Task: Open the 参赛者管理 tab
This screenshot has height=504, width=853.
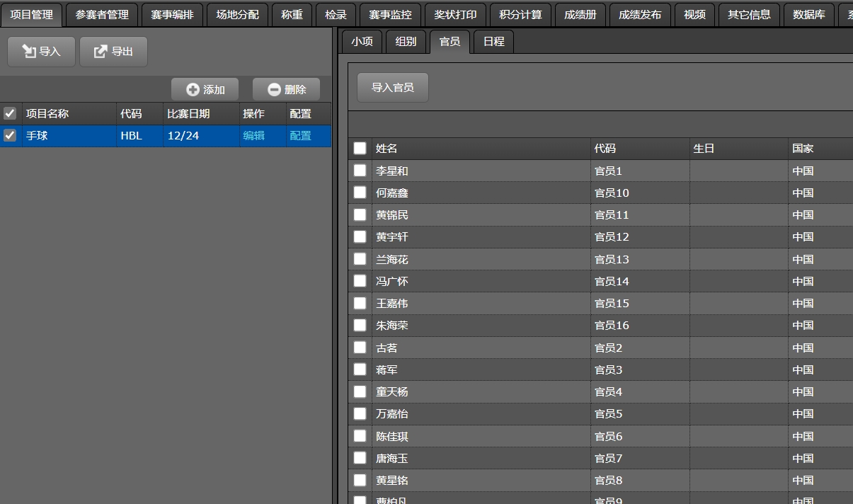Action: 102,15
